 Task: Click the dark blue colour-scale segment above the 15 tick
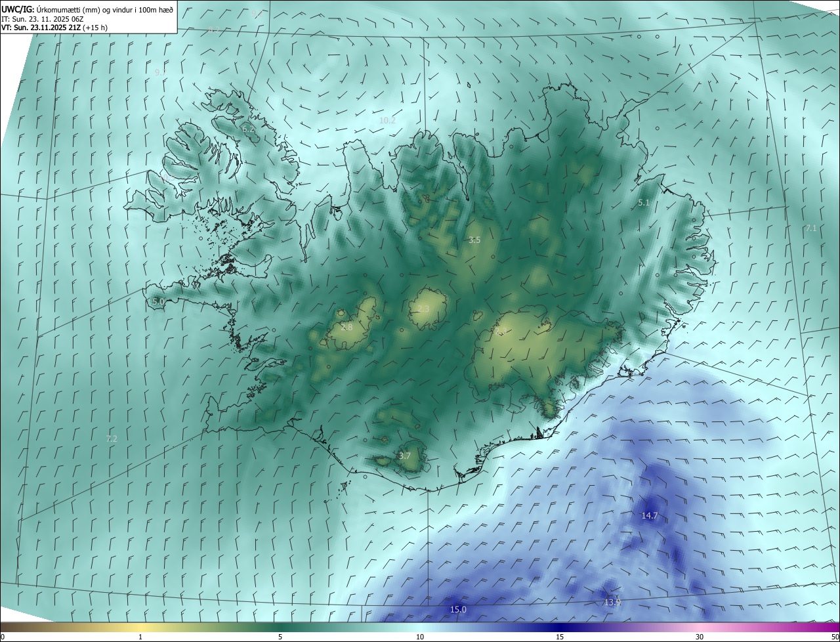click(560, 627)
